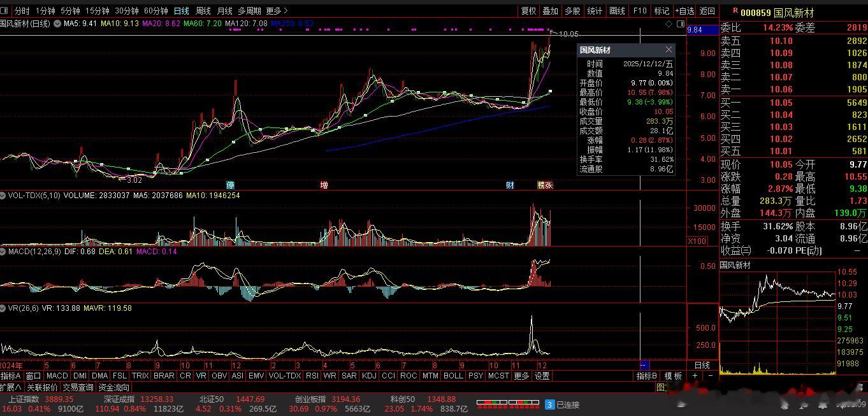The width and height of the screenshot is (868, 416).
Task: Open the 扩展 panel tab
Action: (11, 387)
